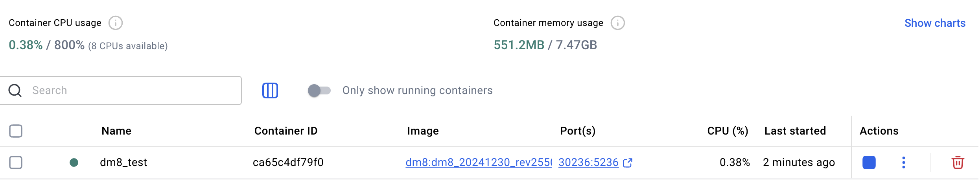
Task: Click the container ID ca65c4df79f0
Action: click(x=288, y=162)
